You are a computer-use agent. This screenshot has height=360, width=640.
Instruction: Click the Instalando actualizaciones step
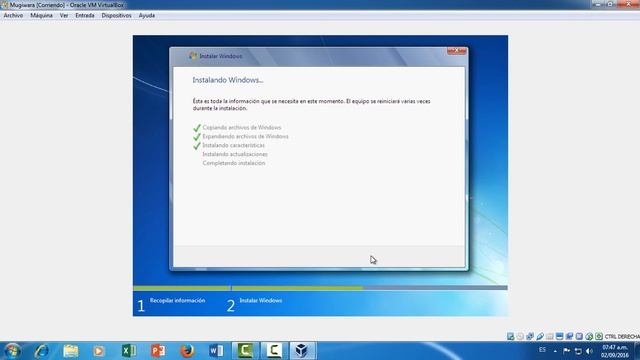(235, 154)
